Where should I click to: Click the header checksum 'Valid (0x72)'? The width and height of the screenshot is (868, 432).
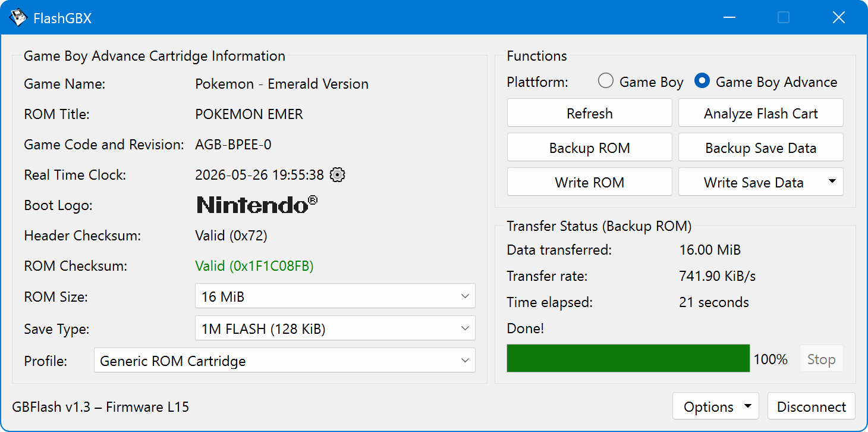pyautogui.click(x=231, y=236)
